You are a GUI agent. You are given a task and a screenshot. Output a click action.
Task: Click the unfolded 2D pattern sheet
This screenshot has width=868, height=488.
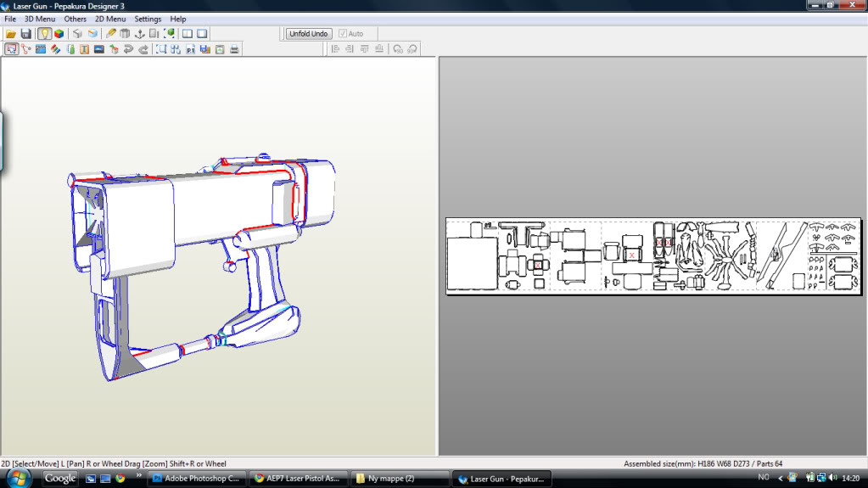pos(653,256)
